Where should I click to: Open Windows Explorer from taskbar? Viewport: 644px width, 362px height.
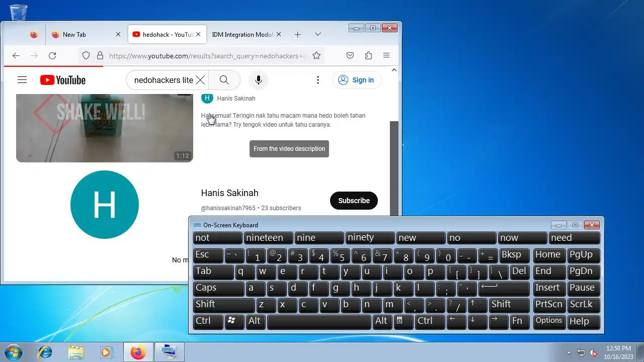pos(76,352)
